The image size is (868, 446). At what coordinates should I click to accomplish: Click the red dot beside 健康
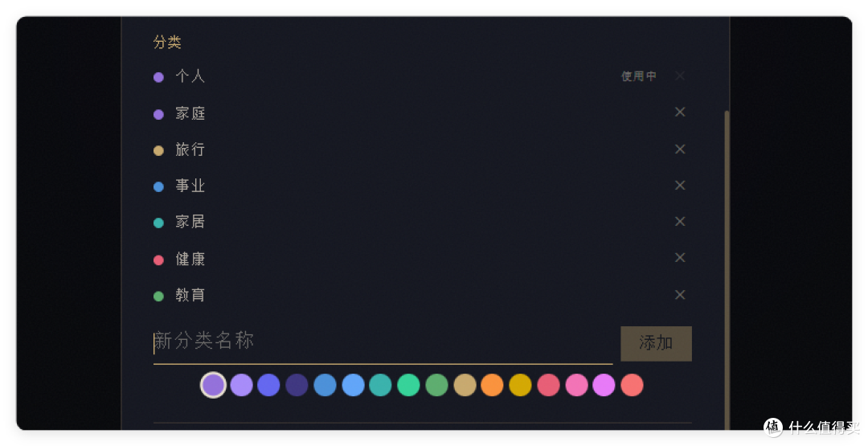(158, 260)
